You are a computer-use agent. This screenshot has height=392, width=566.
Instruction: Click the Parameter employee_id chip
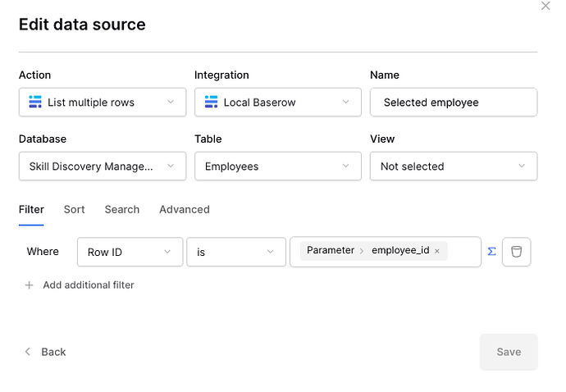[373, 251]
